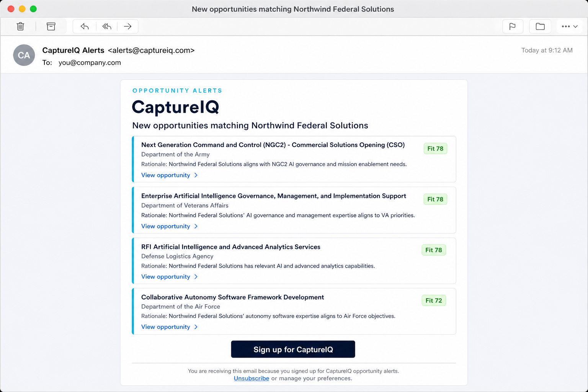Screen dimensions: 588x392
Task: Flag this message with the flag icon
Action: (513, 26)
